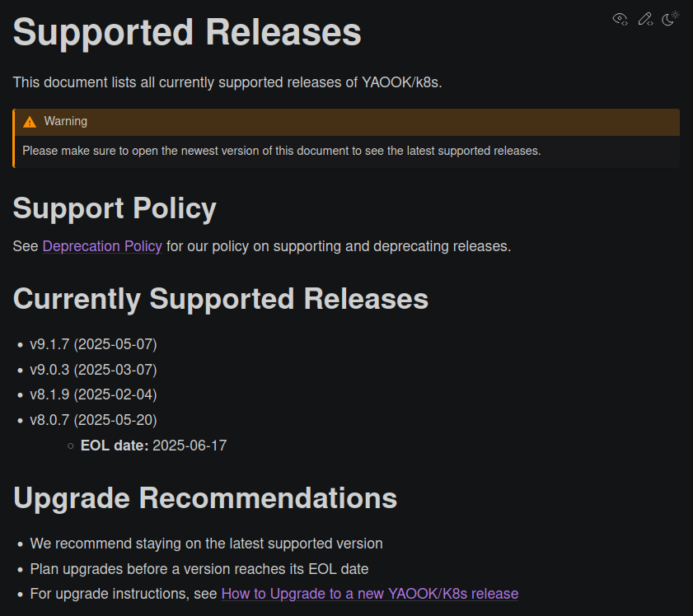Click the view source eye icon
The width and height of the screenshot is (693, 616).
pos(620,19)
